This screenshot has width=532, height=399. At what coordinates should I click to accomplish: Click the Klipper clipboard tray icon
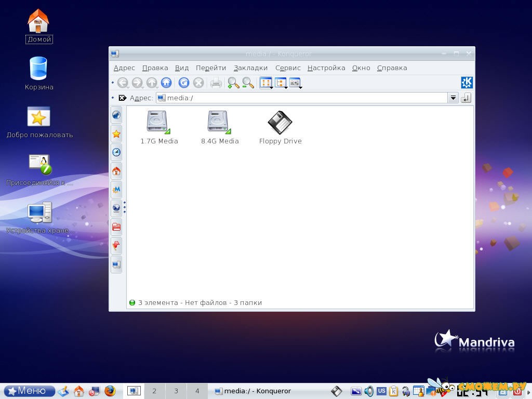(x=394, y=391)
